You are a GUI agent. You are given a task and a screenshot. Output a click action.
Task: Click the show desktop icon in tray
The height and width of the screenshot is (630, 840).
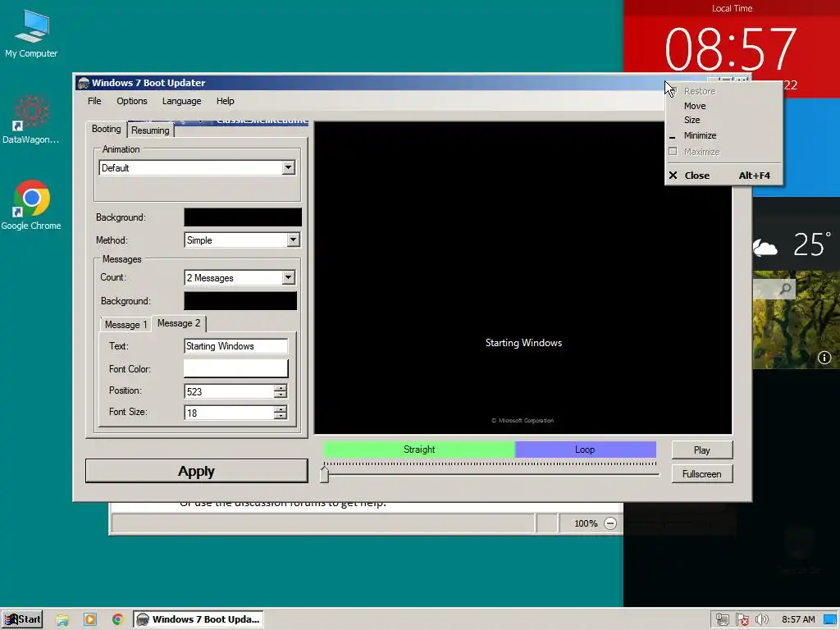tap(831, 620)
